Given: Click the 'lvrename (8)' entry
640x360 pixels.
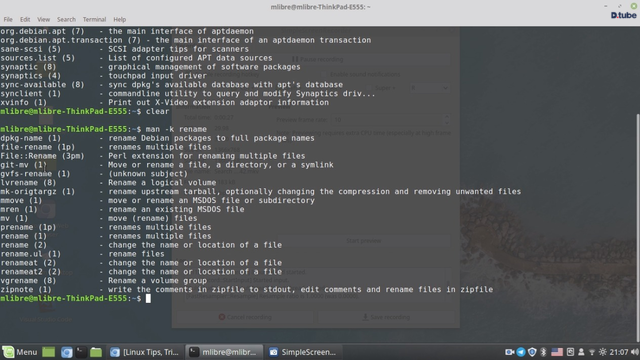Looking at the screenshot, I should (x=108, y=183).
